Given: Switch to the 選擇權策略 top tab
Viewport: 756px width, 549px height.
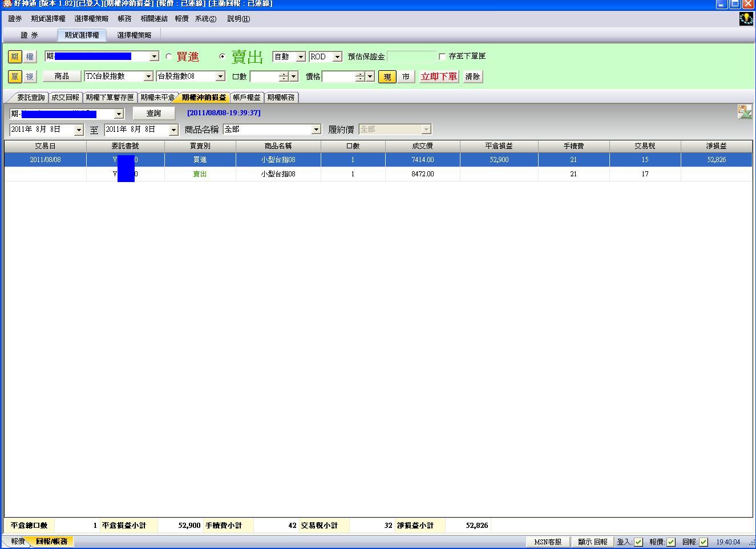Looking at the screenshot, I should click(134, 35).
